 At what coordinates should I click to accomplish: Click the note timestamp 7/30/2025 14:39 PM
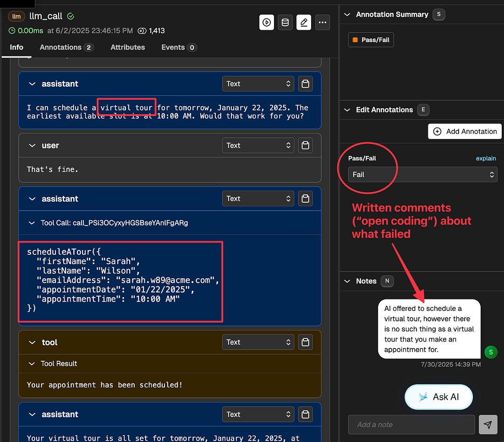451,364
